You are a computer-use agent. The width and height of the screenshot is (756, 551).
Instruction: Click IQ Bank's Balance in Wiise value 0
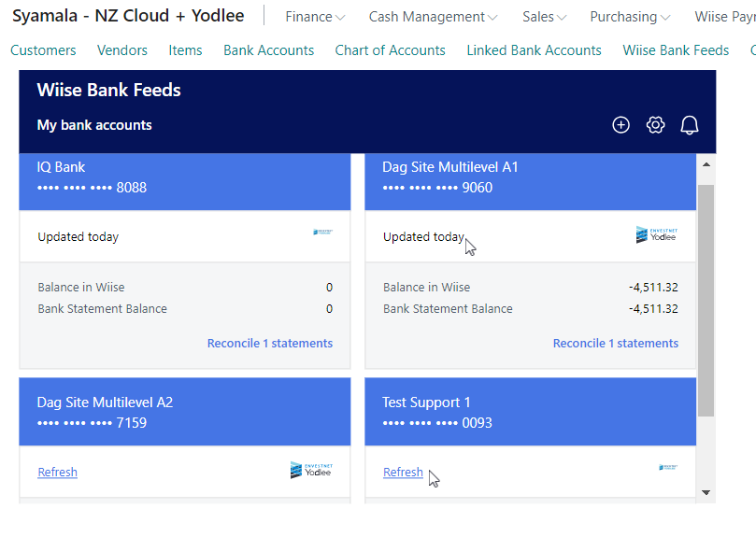click(x=329, y=288)
